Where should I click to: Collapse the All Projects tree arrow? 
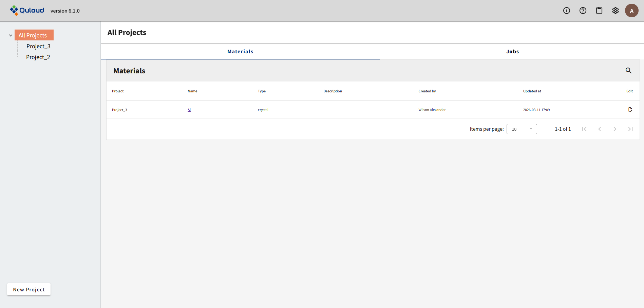pos(11,35)
